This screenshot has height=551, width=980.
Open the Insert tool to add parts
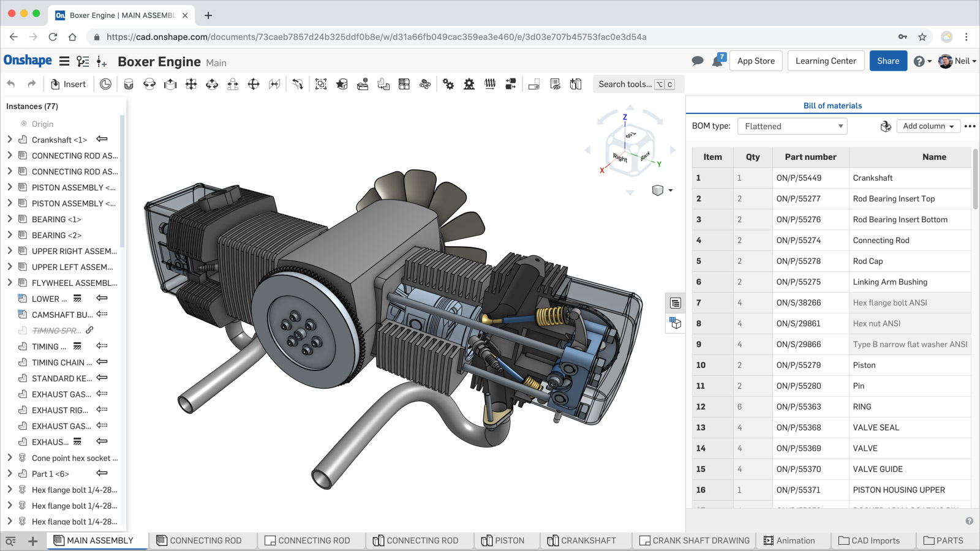click(x=68, y=84)
